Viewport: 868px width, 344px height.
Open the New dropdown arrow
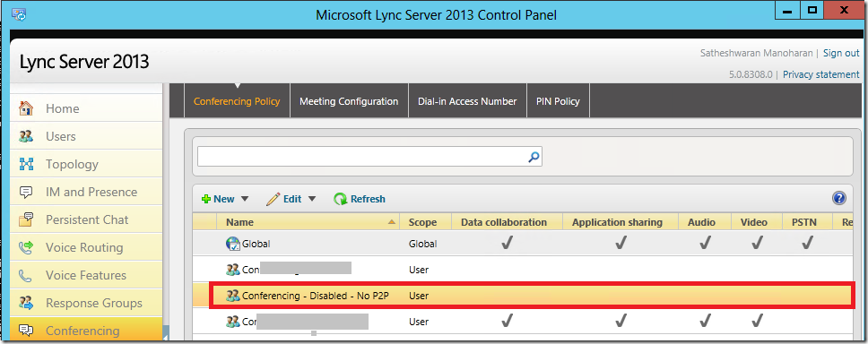[245, 199]
